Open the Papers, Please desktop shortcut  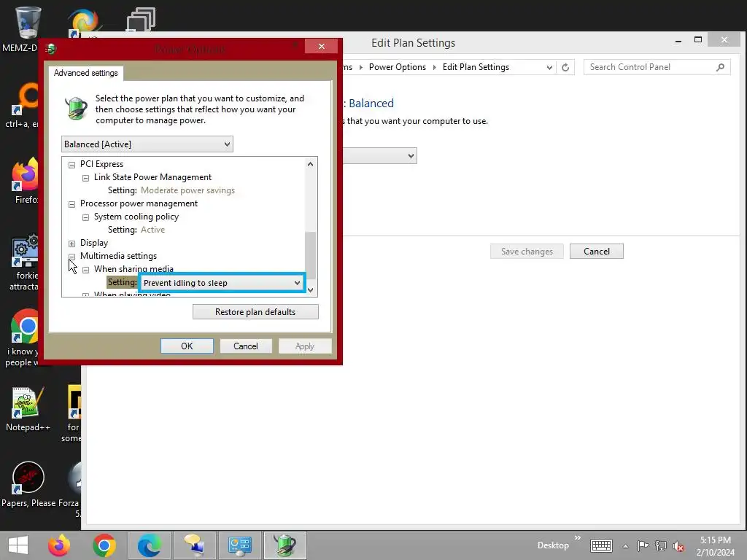pyautogui.click(x=28, y=478)
